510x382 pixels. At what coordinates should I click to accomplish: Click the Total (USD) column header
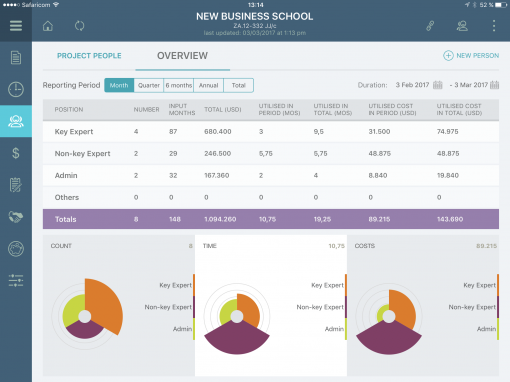coord(223,109)
